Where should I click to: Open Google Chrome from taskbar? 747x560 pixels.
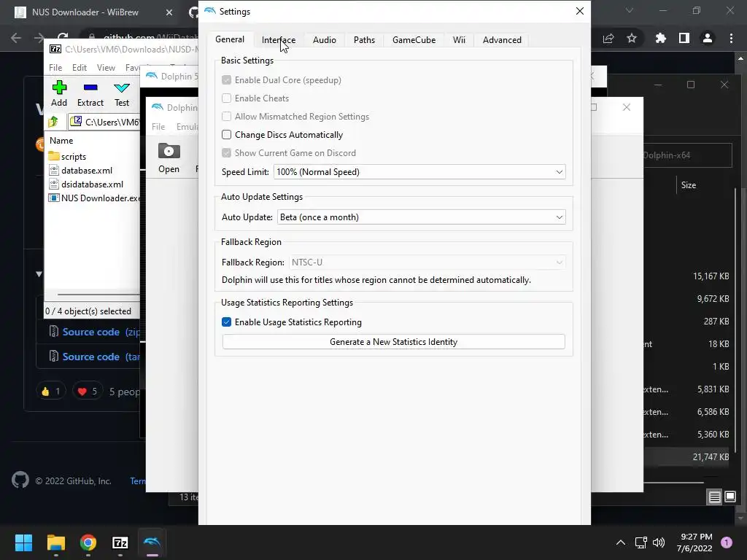[88, 542]
